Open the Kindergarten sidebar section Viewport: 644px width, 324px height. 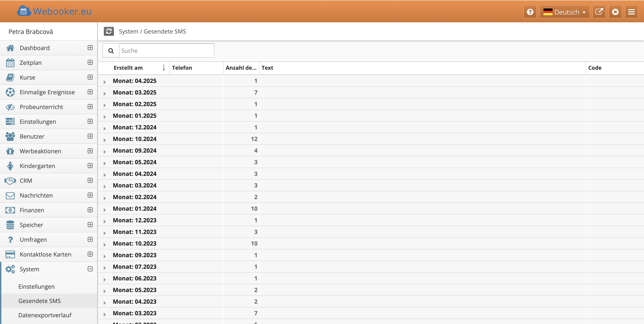37,166
